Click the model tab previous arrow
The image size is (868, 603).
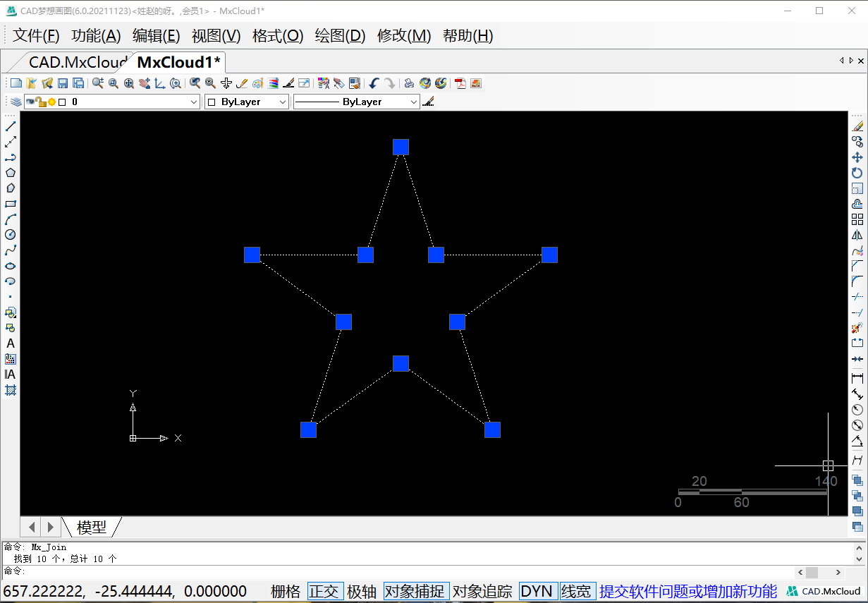click(x=32, y=527)
